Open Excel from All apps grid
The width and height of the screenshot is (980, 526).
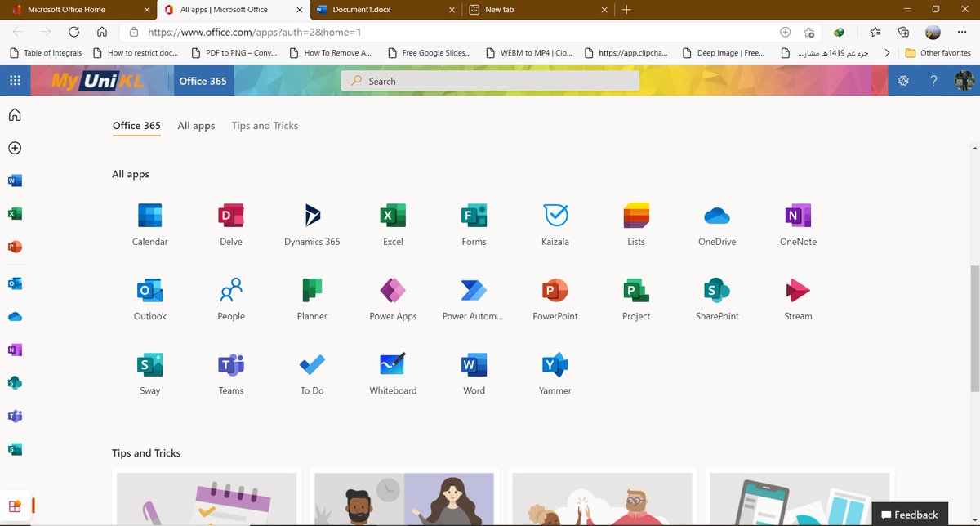coord(393,224)
